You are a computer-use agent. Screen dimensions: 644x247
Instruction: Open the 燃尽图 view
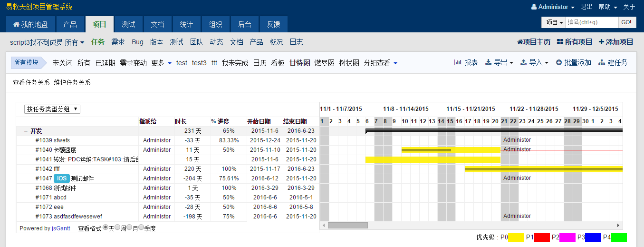coord(324,63)
